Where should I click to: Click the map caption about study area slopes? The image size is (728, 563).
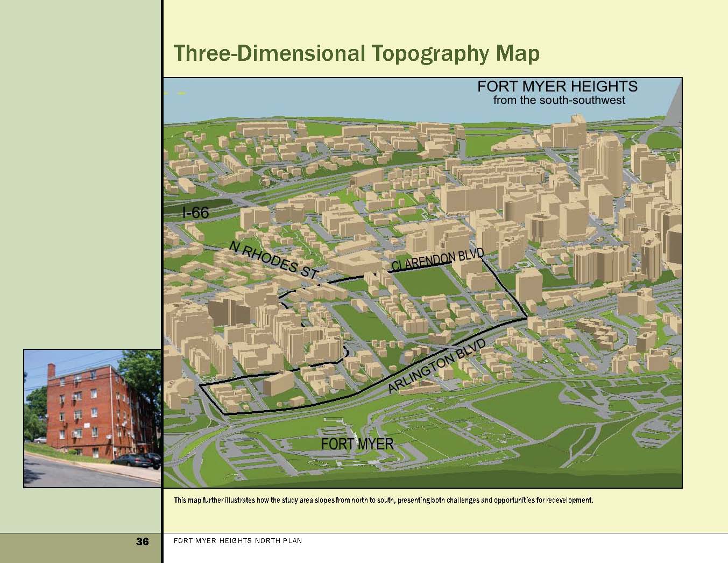tap(383, 500)
